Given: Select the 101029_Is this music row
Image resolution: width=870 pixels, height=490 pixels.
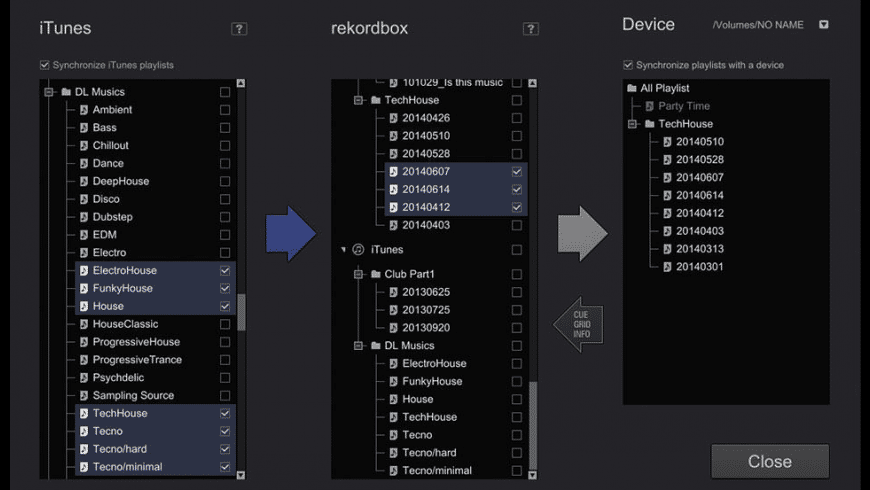Looking at the screenshot, I should pyautogui.click(x=456, y=83).
